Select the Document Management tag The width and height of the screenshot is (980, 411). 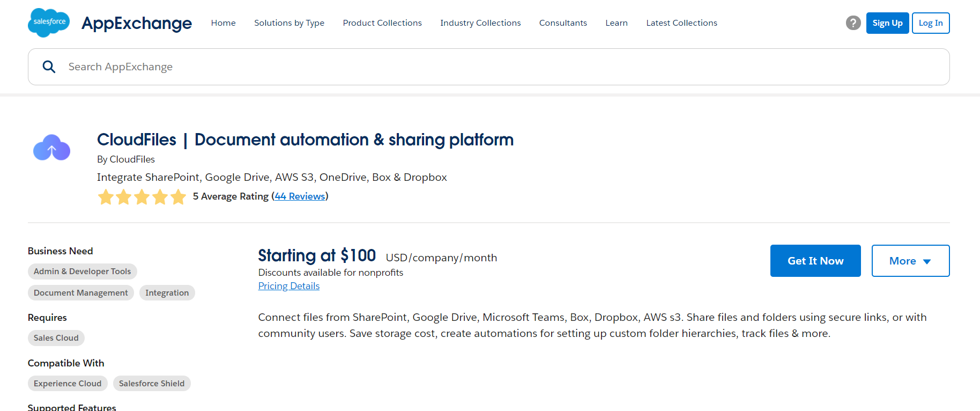click(x=80, y=293)
